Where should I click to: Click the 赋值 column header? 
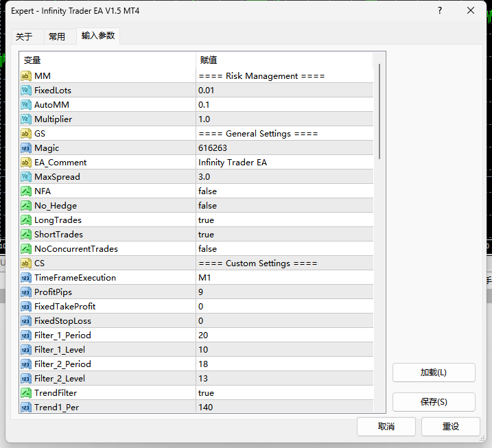click(x=285, y=60)
